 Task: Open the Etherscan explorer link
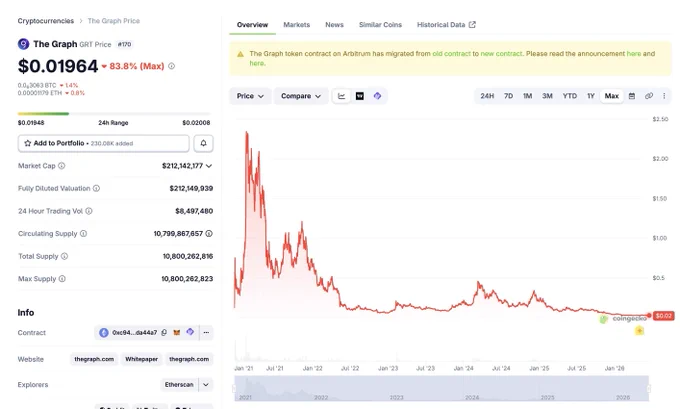point(179,385)
